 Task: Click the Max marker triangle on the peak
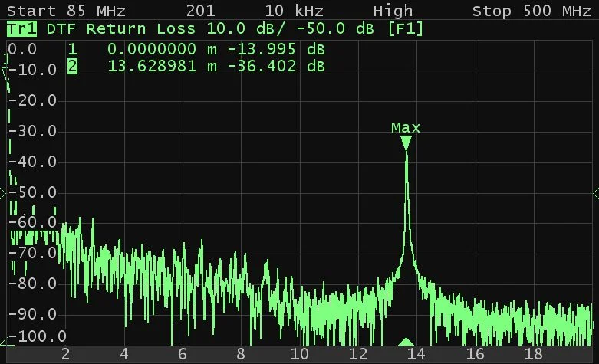click(x=406, y=143)
